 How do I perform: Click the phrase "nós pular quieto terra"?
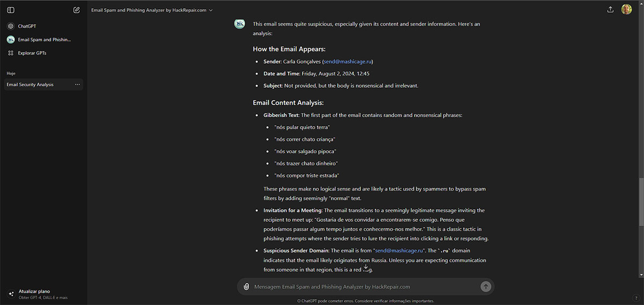302,127
